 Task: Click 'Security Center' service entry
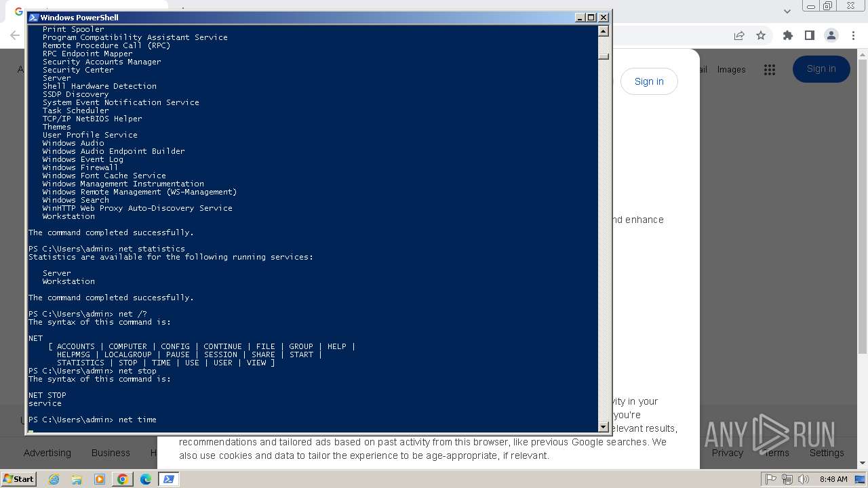tap(78, 70)
